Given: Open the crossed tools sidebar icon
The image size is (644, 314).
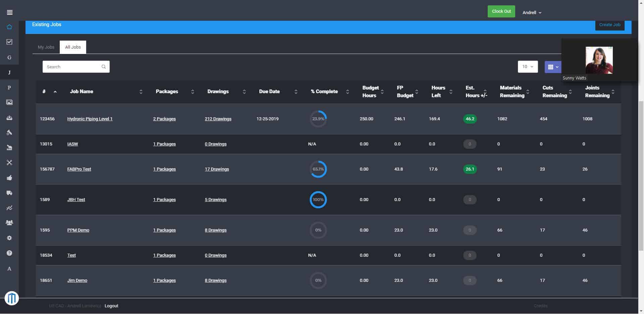Looking at the screenshot, I should pos(9,163).
